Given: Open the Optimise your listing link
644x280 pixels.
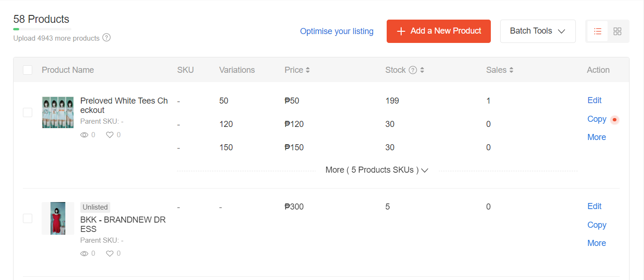Looking at the screenshot, I should click(x=337, y=31).
